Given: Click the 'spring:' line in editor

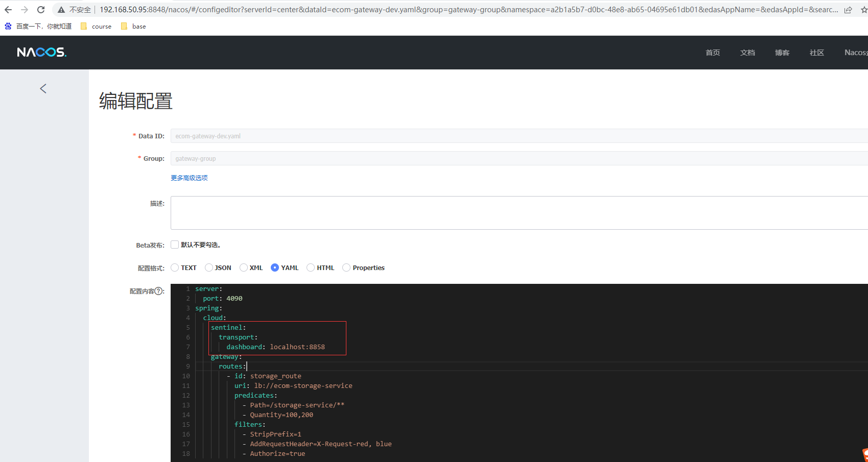Looking at the screenshot, I should pyautogui.click(x=209, y=308).
